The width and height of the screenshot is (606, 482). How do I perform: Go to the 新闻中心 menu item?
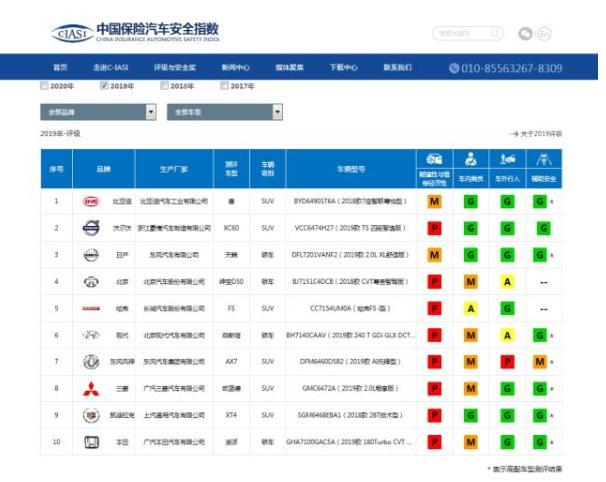point(236,68)
